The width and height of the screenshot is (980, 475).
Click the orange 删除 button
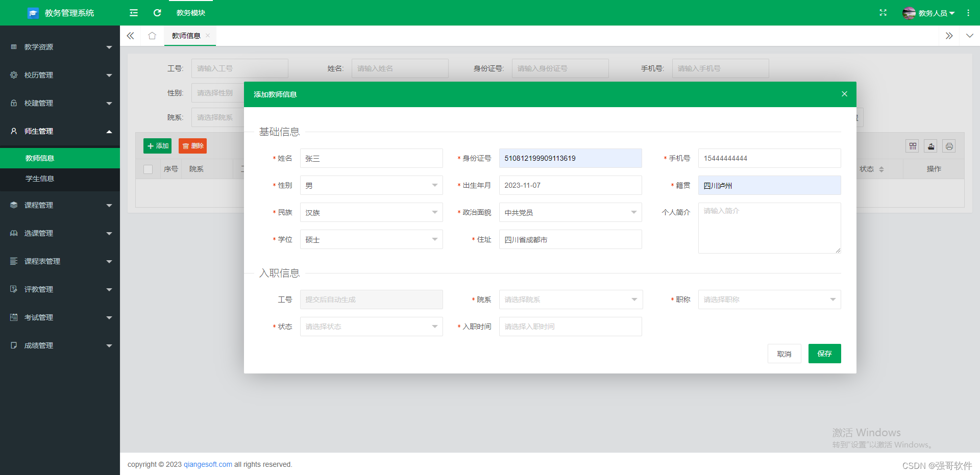pyautogui.click(x=193, y=146)
